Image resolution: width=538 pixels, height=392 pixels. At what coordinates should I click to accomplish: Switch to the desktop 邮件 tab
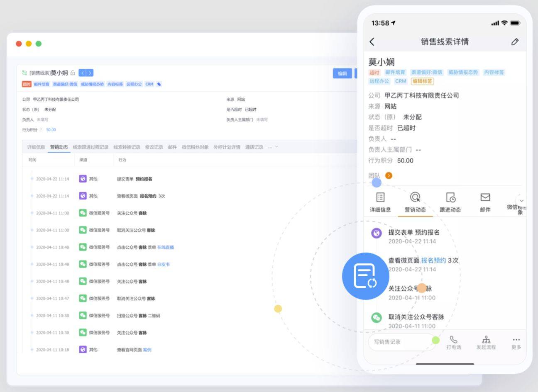coord(172,147)
